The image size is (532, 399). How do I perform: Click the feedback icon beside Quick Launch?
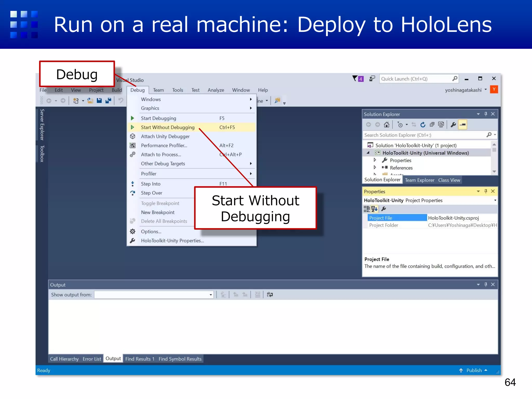click(x=372, y=78)
